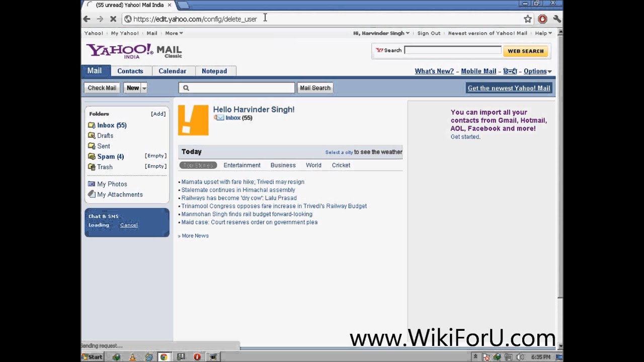644x362 pixels.
Task: Switch to the Contacts tab
Action: (x=130, y=71)
